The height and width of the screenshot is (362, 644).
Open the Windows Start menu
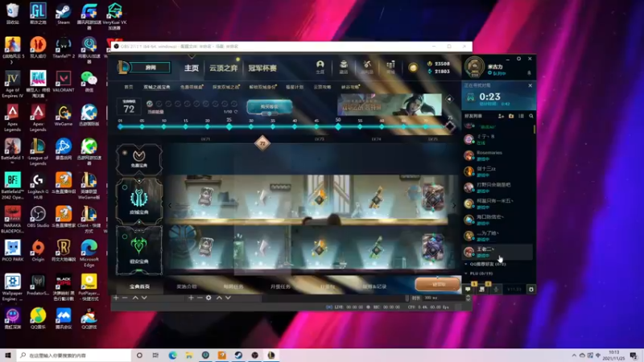tap(8, 355)
